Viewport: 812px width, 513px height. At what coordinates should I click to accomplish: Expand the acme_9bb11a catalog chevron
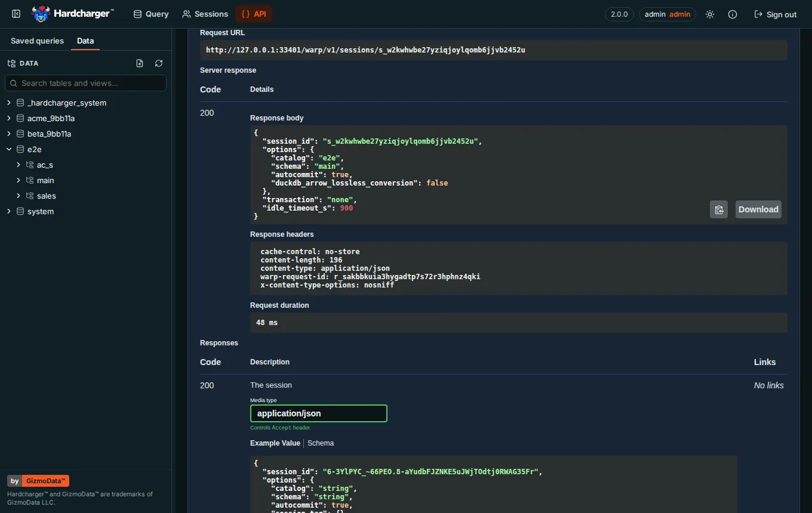point(9,118)
